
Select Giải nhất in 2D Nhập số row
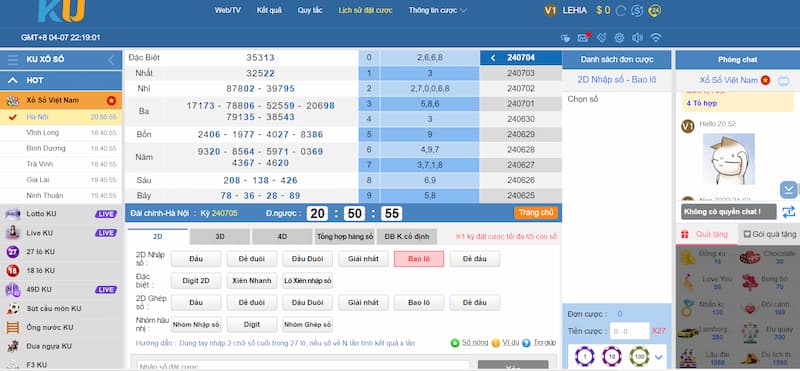[363, 259]
